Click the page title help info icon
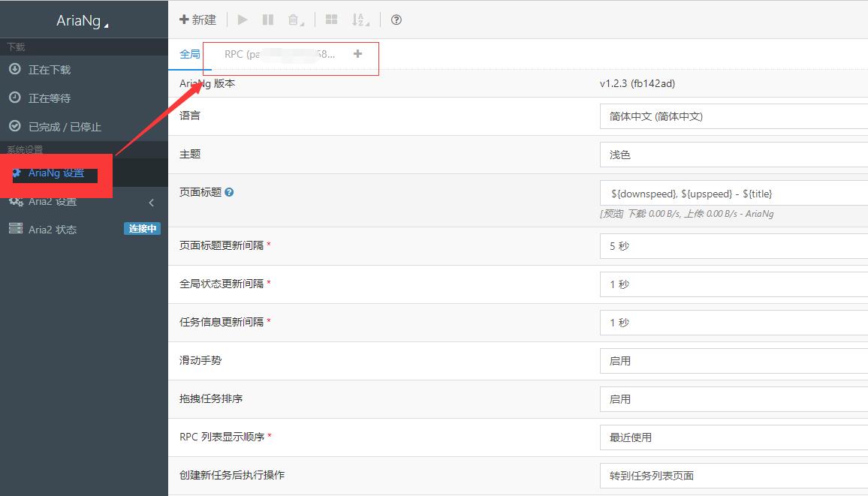The width and height of the screenshot is (868, 496). pyautogui.click(x=230, y=192)
